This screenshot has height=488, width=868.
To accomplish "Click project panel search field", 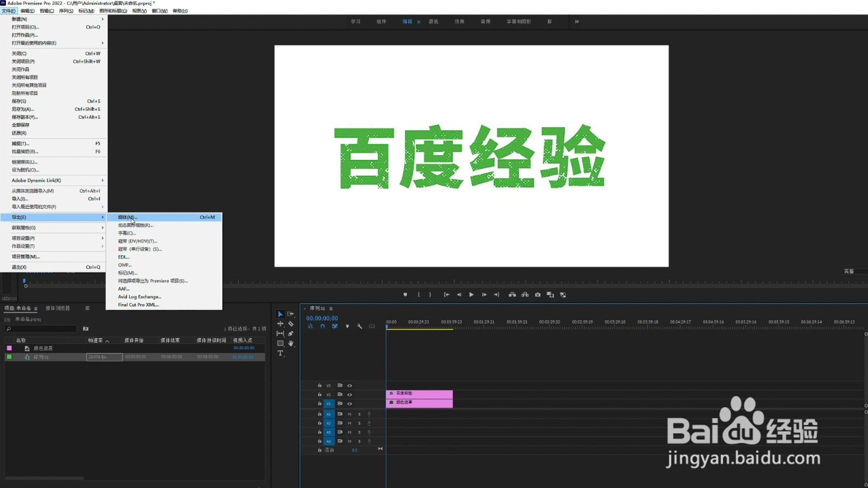I will tap(41, 329).
